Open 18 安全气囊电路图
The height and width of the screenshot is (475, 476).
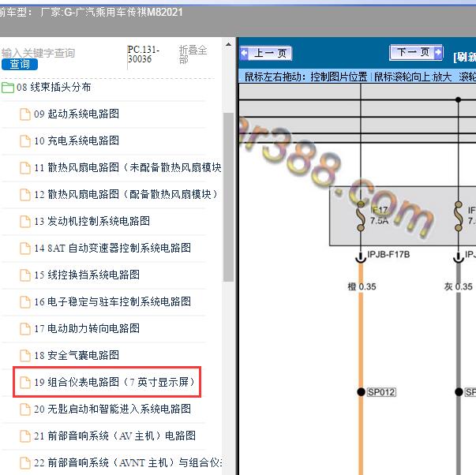coord(77,355)
